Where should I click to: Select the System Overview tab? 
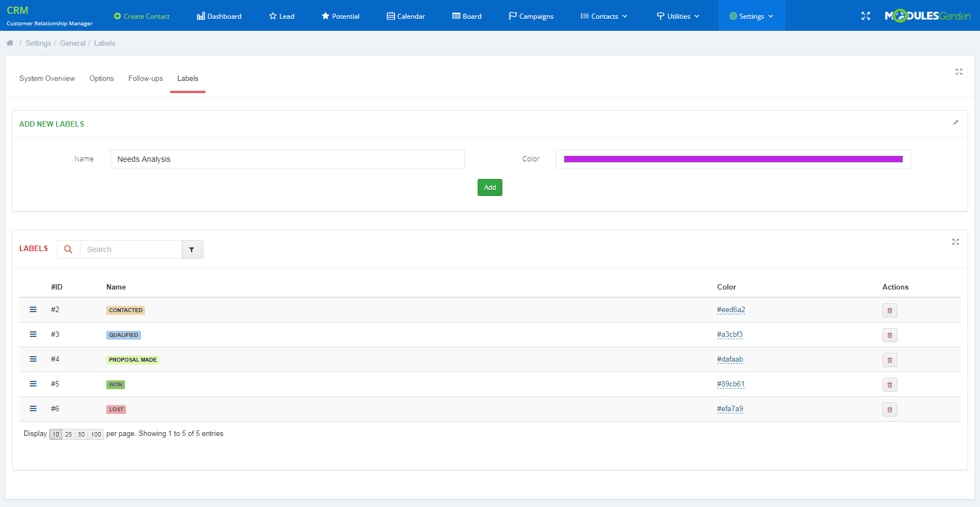[47, 78]
